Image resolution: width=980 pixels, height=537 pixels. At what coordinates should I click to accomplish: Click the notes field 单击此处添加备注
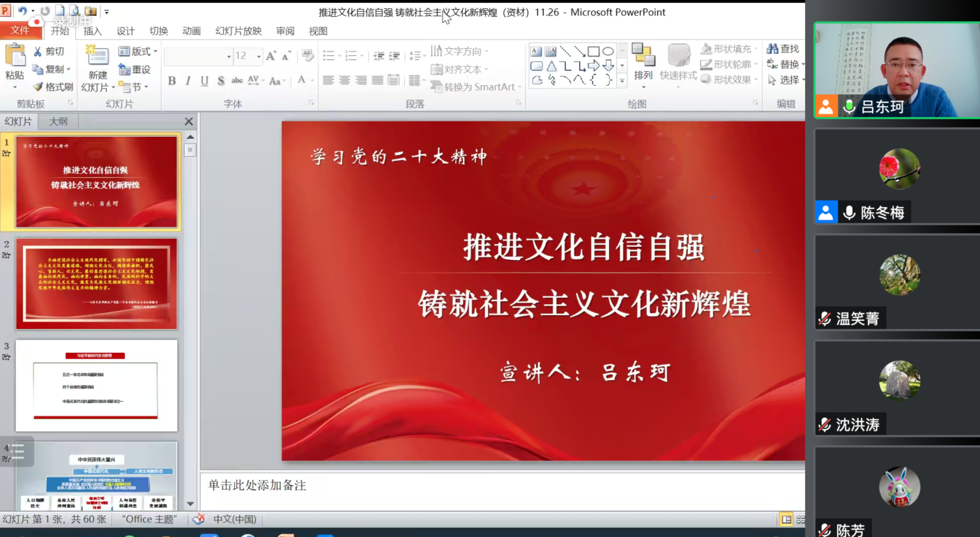click(502, 491)
